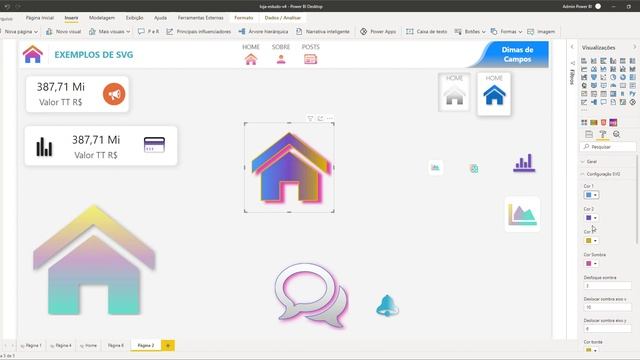Select the blue bell SVG icon
The width and height of the screenshot is (640, 360).
(387, 305)
